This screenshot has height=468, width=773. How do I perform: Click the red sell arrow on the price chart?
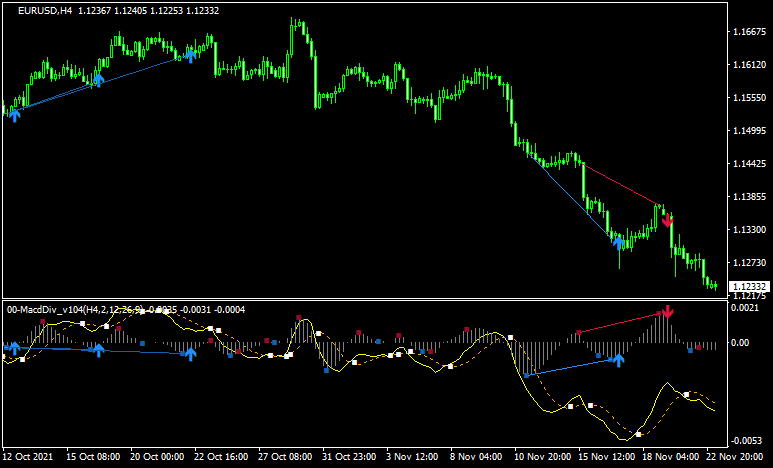pos(667,220)
